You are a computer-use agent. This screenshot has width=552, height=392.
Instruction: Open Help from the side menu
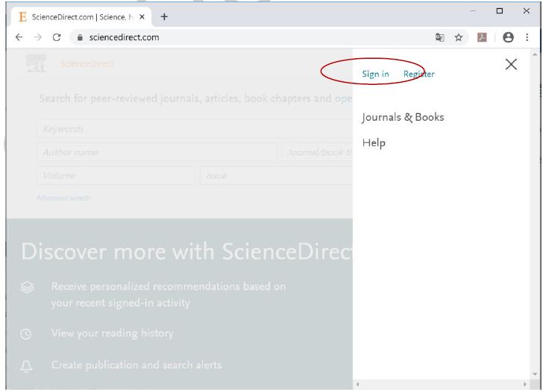374,143
